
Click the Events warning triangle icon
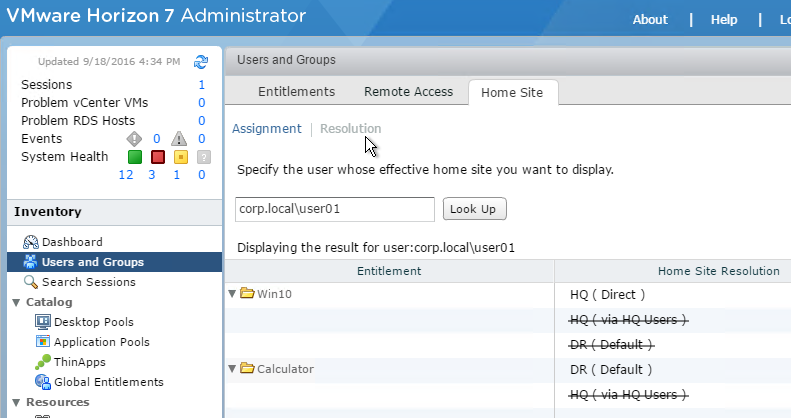pos(180,139)
